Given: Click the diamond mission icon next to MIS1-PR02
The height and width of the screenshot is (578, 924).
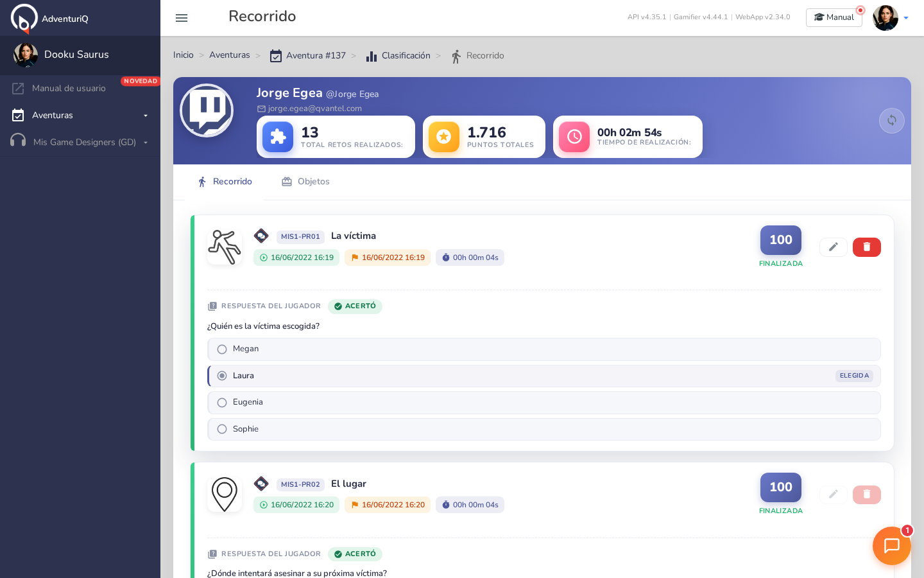Looking at the screenshot, I should coord(261,484).
